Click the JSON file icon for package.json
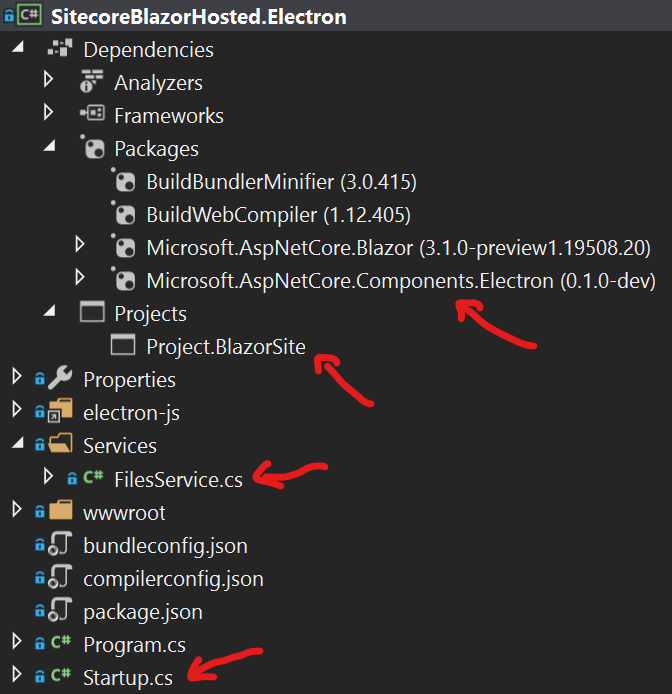 pos(60,611)
